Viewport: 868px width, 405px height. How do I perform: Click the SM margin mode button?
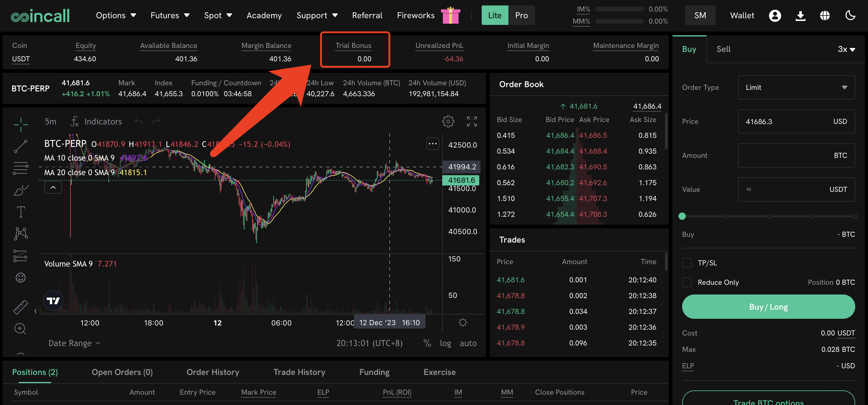(700, 15)
